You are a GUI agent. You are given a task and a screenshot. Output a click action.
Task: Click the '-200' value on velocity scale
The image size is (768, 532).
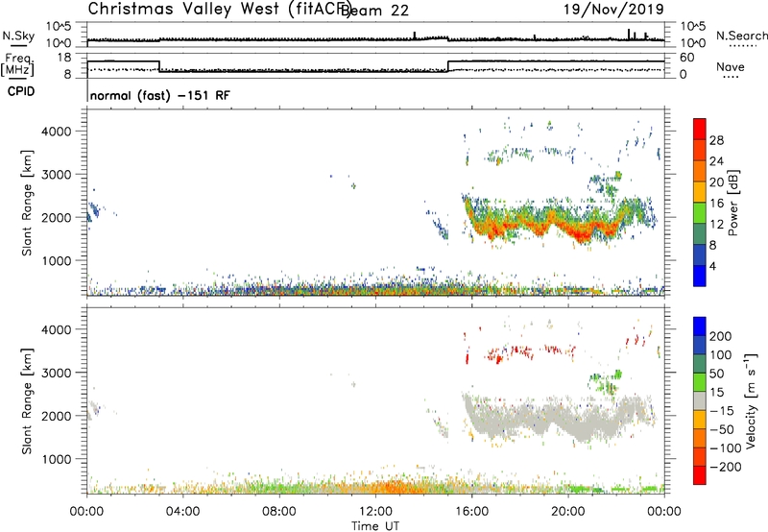click(725, 467)
